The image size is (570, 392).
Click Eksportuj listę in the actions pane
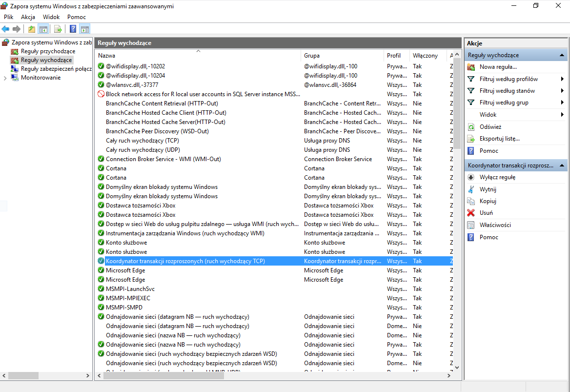click(499, 139)
